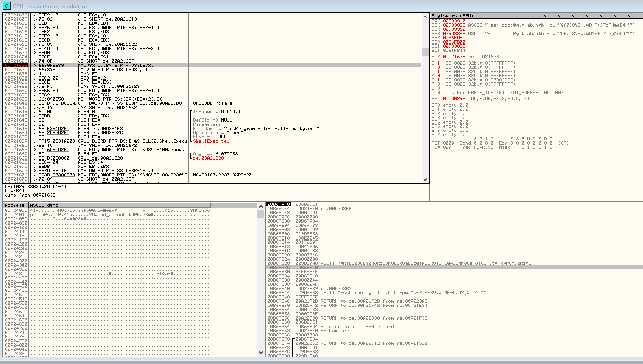The height and width of the screenshot is (364, 643).
Task: Click the dump pane scrollbar thumb
Action: (x=261, y=214)
